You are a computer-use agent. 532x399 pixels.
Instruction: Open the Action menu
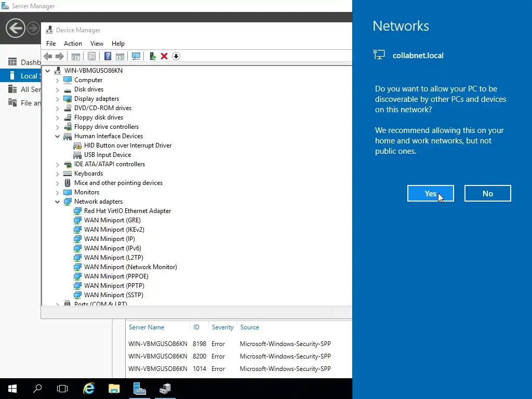coord(73,44)
